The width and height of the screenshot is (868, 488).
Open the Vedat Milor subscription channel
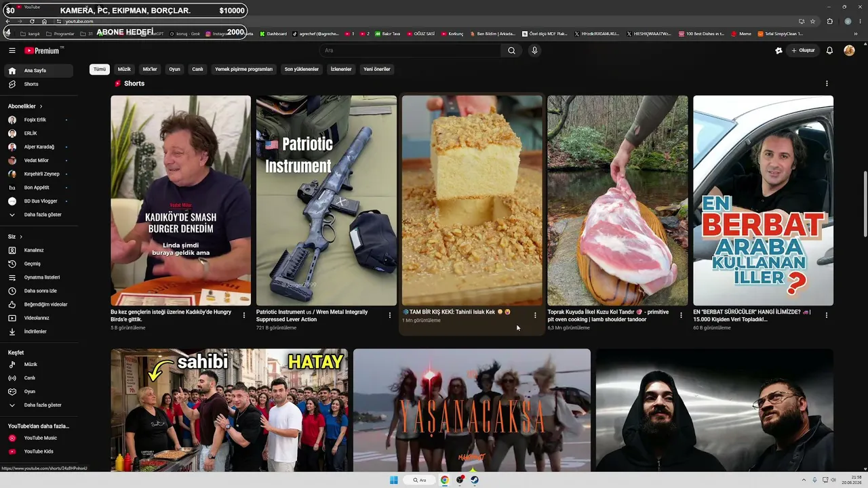[38, 161]
